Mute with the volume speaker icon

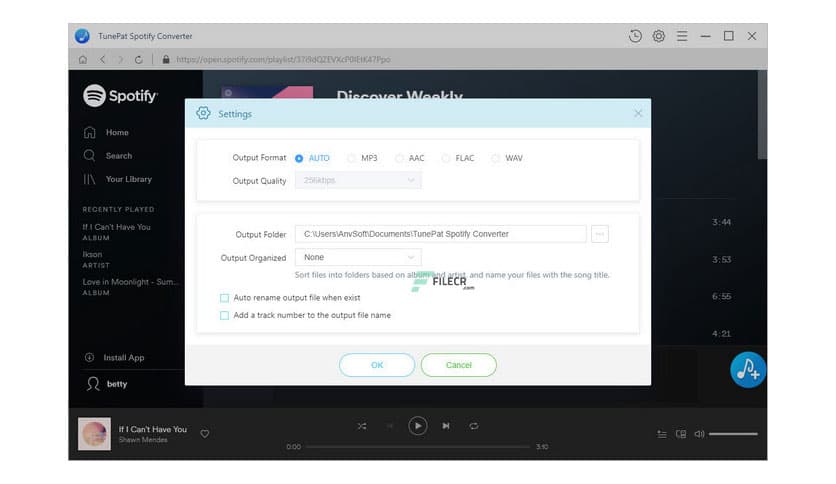point(699,434)
